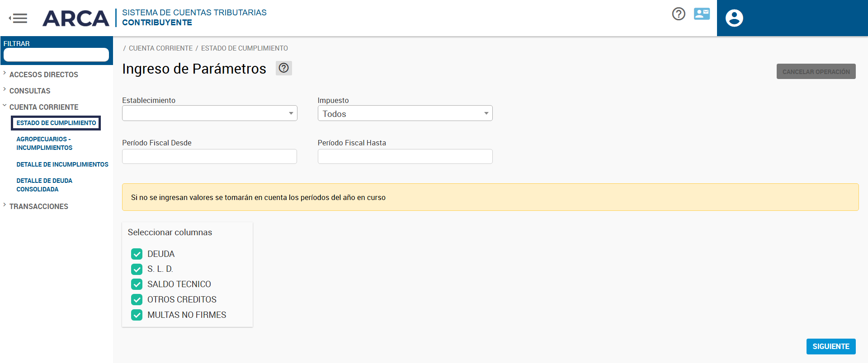Focus the FILTRAR search box in sidebar
The width and height of the screenshot is (868, 363).
pos(56,55)
